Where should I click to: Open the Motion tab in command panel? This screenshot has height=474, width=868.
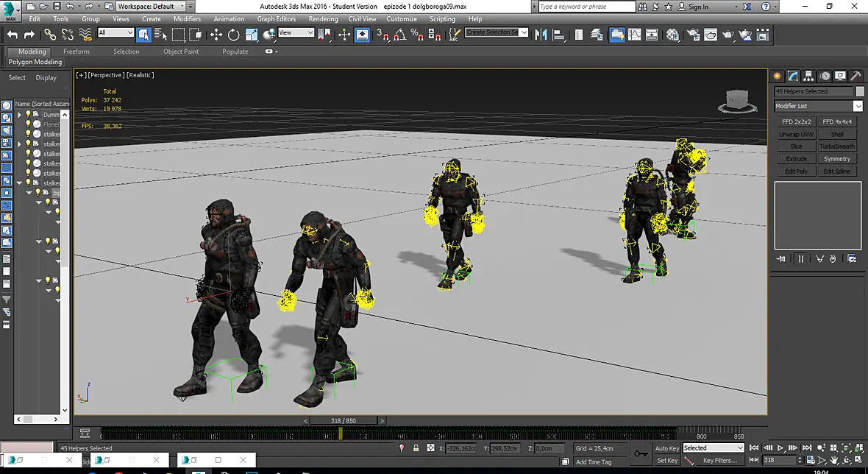[x=825, y=76]
